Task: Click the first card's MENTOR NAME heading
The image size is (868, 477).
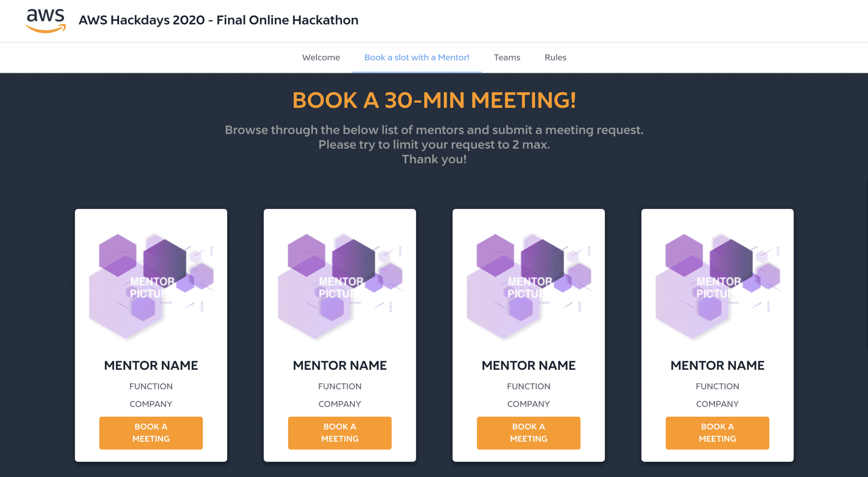Action: click(151, 365)
